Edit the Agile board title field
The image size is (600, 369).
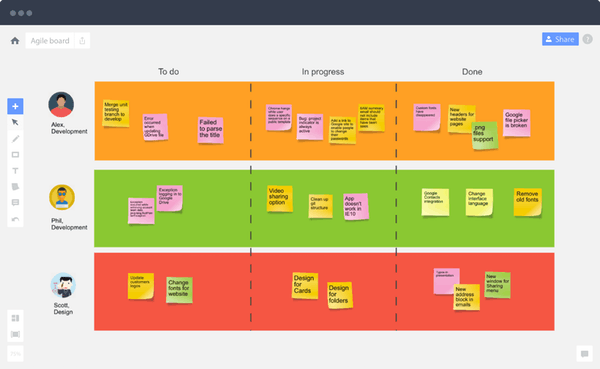coord(50,41)
